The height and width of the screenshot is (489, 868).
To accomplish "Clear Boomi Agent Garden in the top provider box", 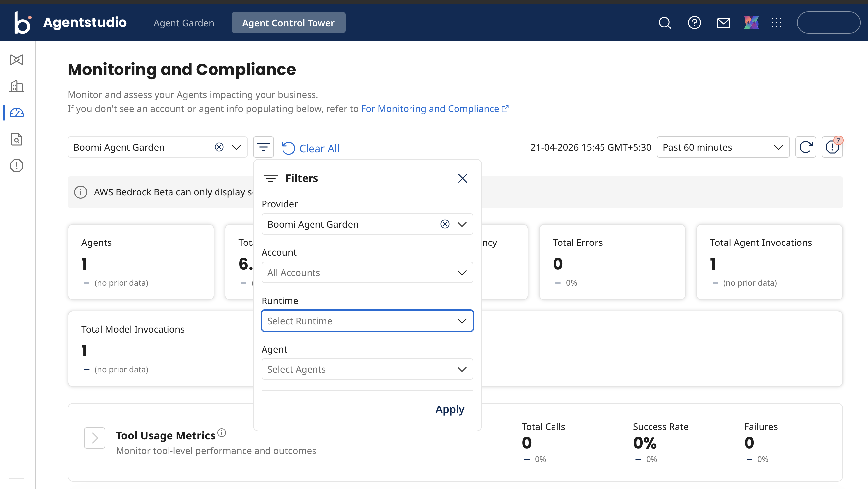I will point(219,147).
